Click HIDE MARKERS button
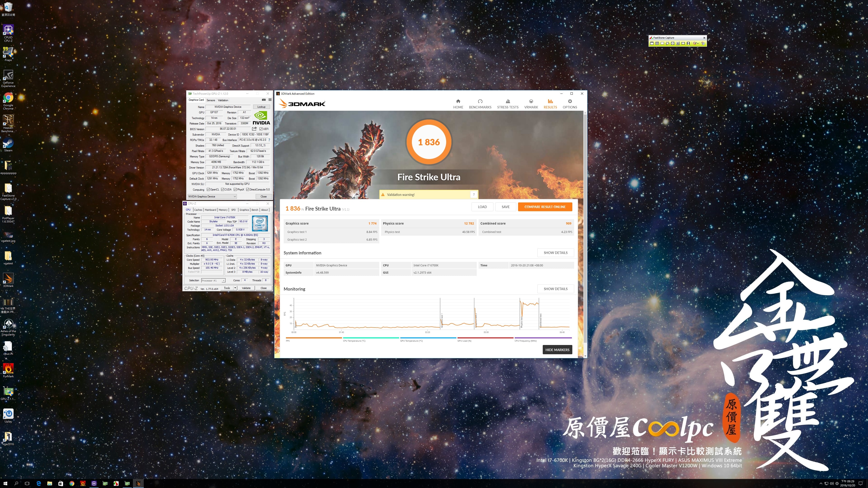The height and width of the screenshot is (488, 868). coord(557,350)
